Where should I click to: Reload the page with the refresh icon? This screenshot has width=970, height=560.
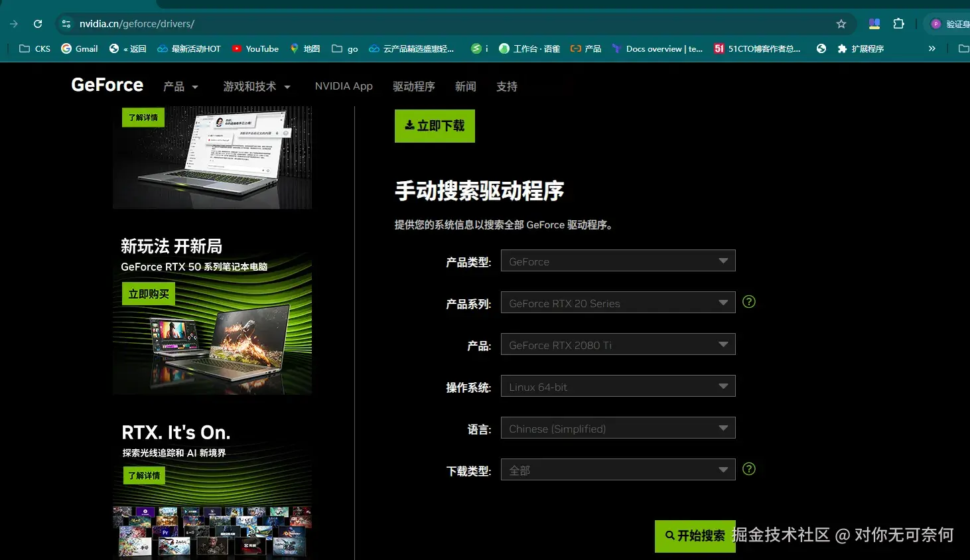click(x=38, y=24)
